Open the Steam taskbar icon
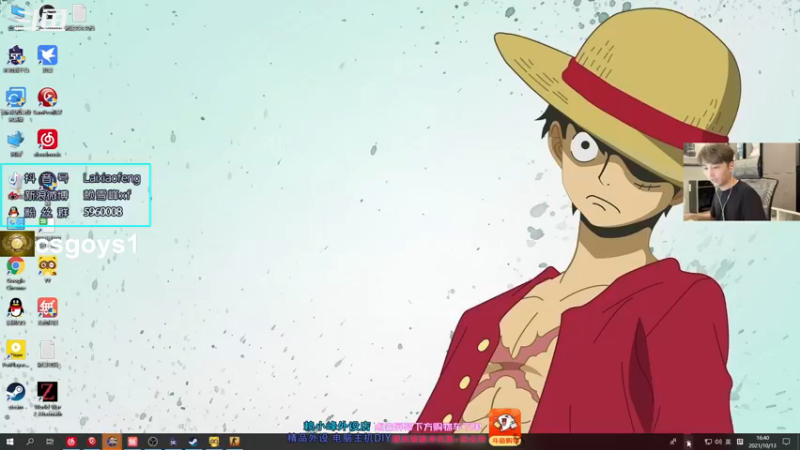 pos(193,441)
